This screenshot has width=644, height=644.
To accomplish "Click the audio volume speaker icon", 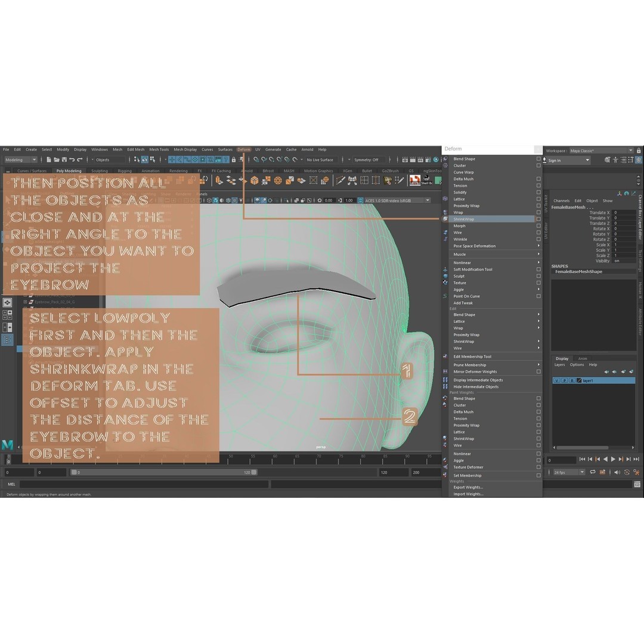I will pyautogui.click(x=617, y=472).
